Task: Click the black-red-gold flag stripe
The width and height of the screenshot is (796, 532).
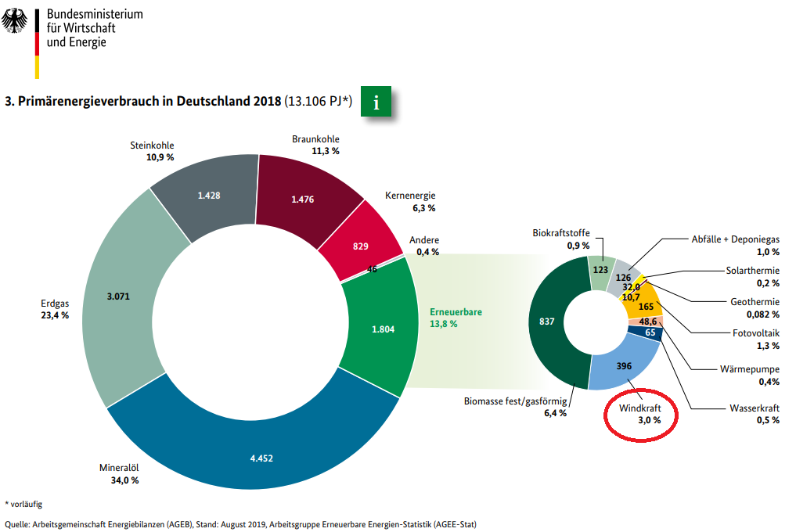Action: (36, 43)
